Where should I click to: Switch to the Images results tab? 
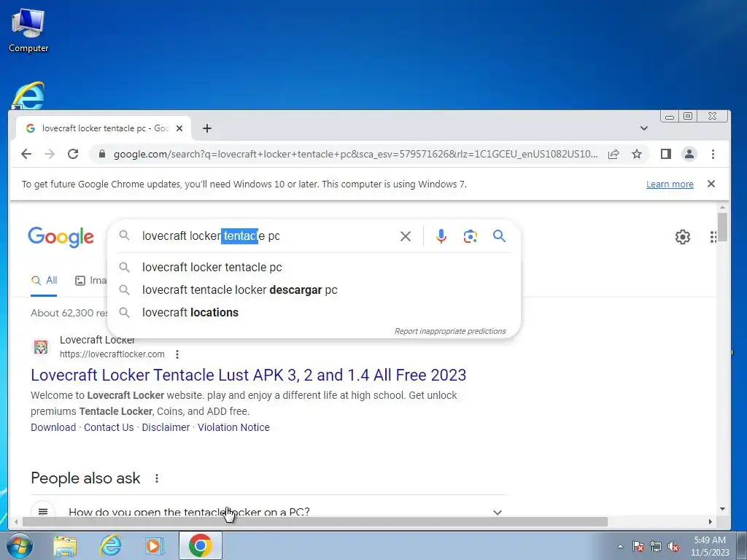click(x=90, y=281)
